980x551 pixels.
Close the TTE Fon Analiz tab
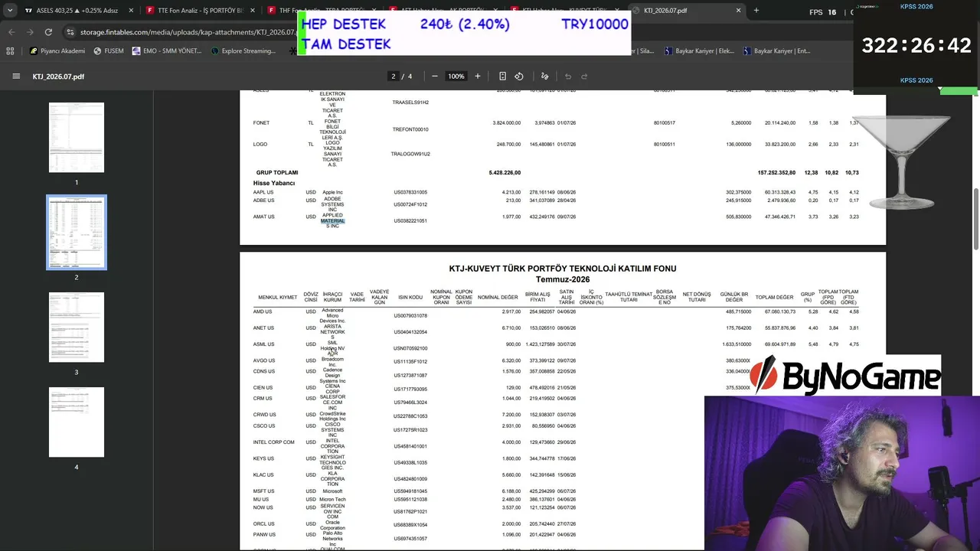point(252,11)
